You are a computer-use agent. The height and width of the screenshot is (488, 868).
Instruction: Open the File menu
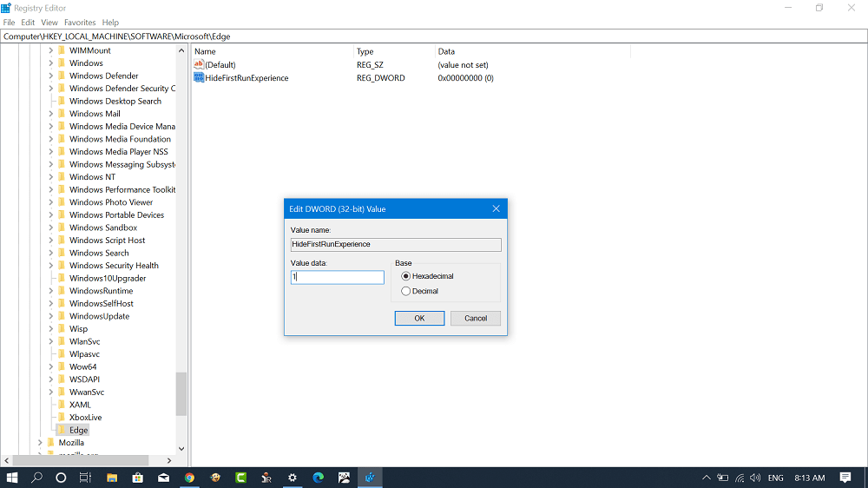pos(9,23)
